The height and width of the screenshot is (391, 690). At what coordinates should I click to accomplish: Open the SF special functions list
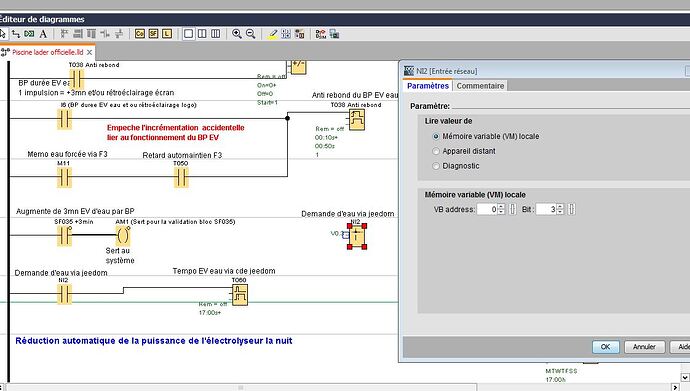[154, 34]
